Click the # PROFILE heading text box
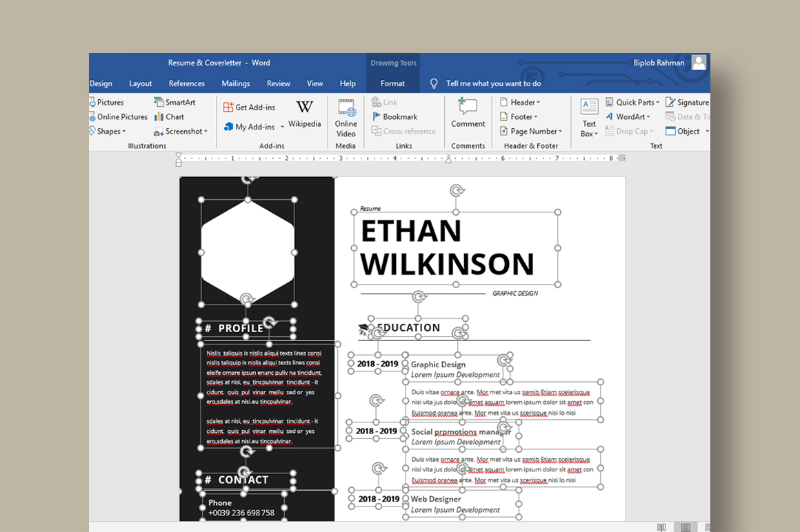 click(246, 329)
